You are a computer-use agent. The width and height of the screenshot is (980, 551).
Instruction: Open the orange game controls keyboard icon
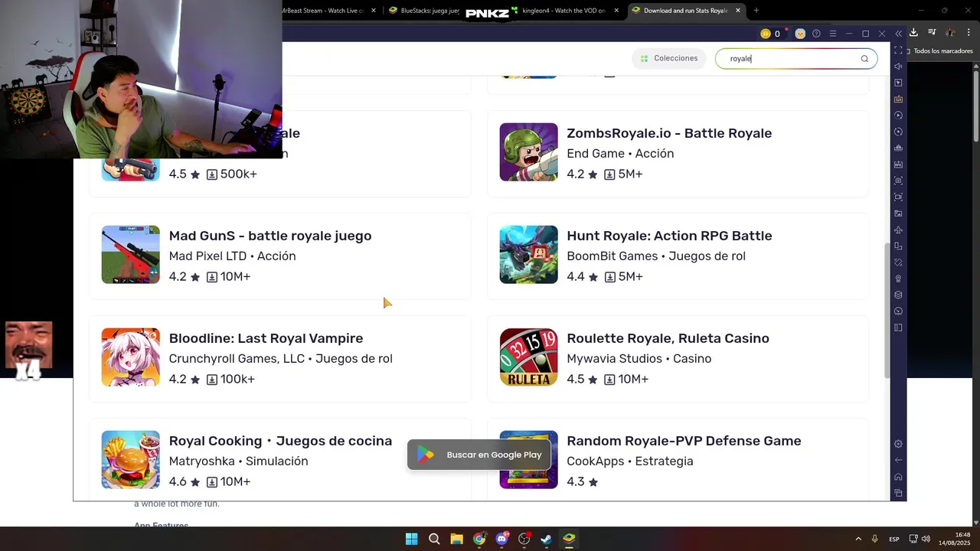pyautogui.click(x=898, y=99)
